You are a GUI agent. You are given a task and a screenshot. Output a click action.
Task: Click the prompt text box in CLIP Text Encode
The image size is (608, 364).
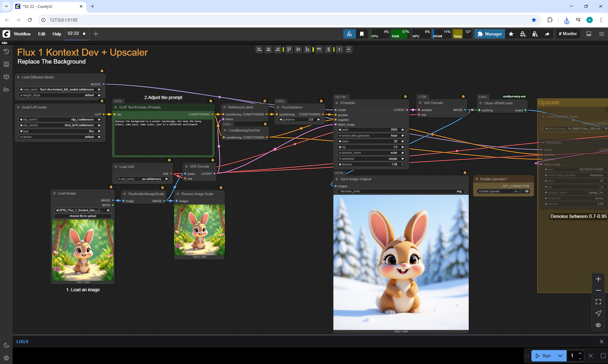[x=163, y=138]
